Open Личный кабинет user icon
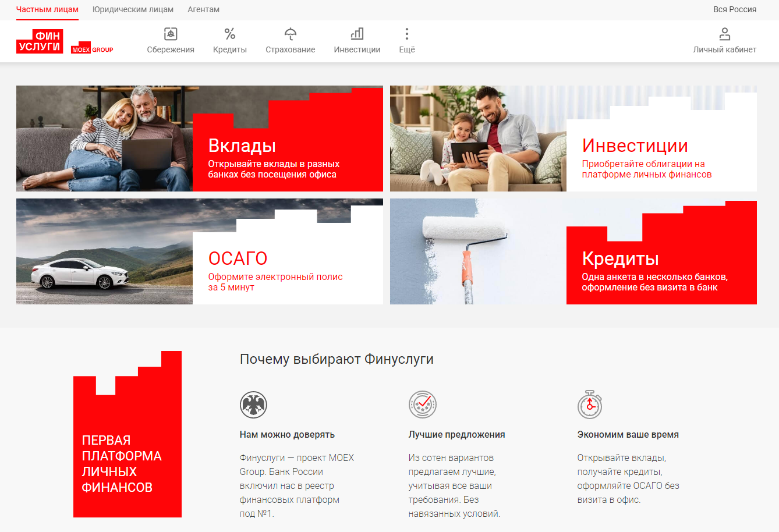The height and width of the screenshot is (532, 779). (724, 34)
